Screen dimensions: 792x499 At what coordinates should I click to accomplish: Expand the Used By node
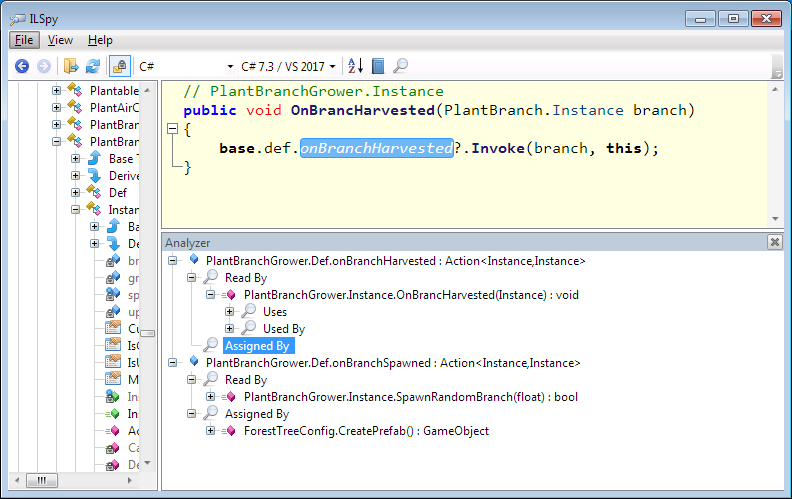230,328
